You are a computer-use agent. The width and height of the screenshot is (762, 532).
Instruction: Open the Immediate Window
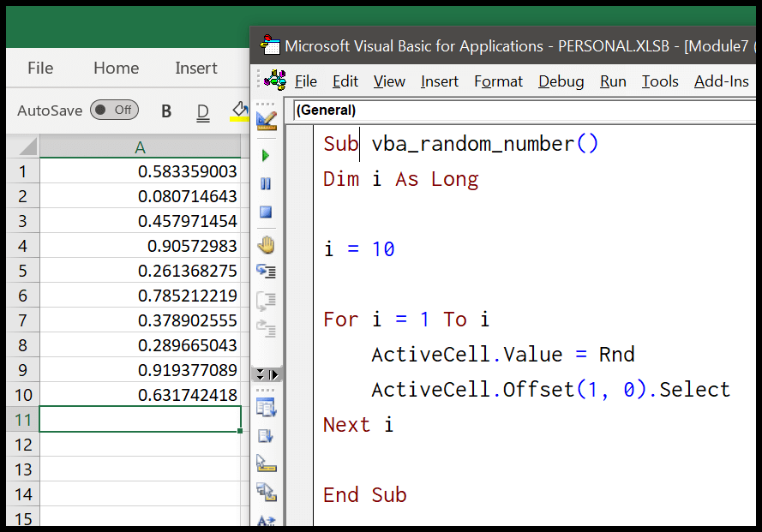(x=267, y=435)
